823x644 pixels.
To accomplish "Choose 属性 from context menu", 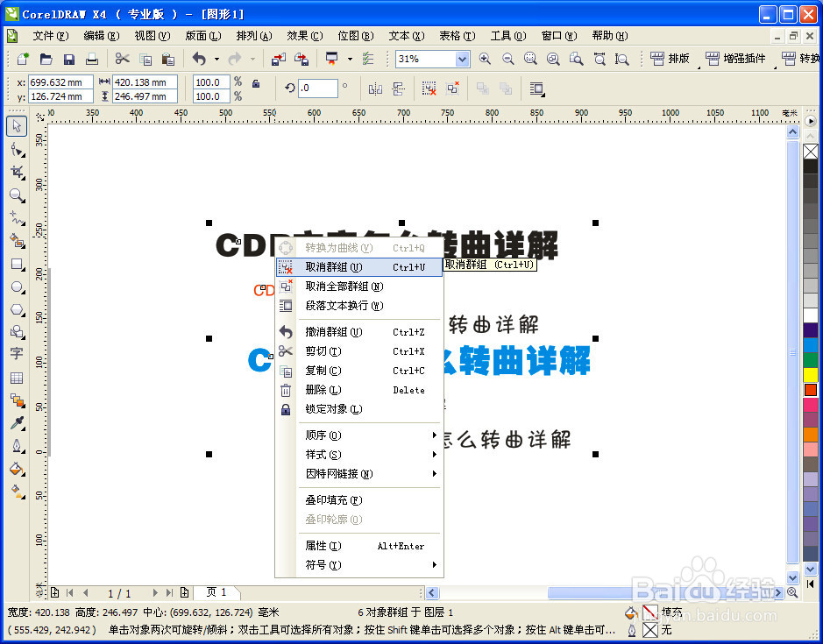I will [359, 546].
